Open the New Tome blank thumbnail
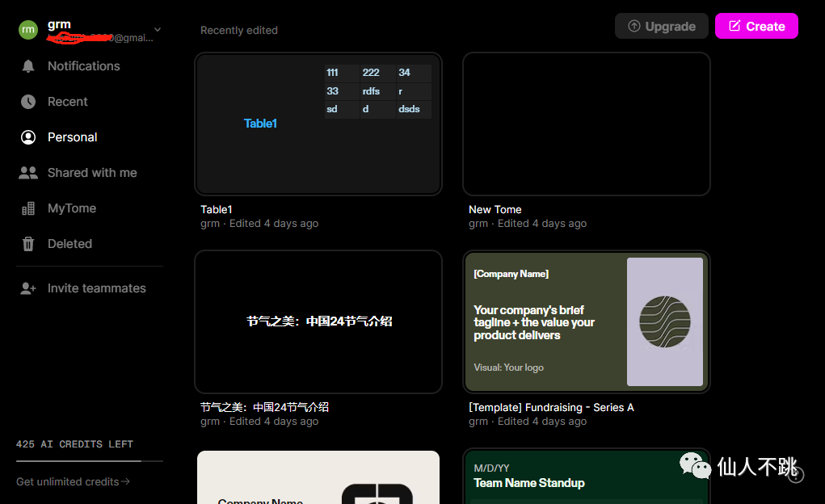Screen dimensions: 825x504 pos(586,124)
